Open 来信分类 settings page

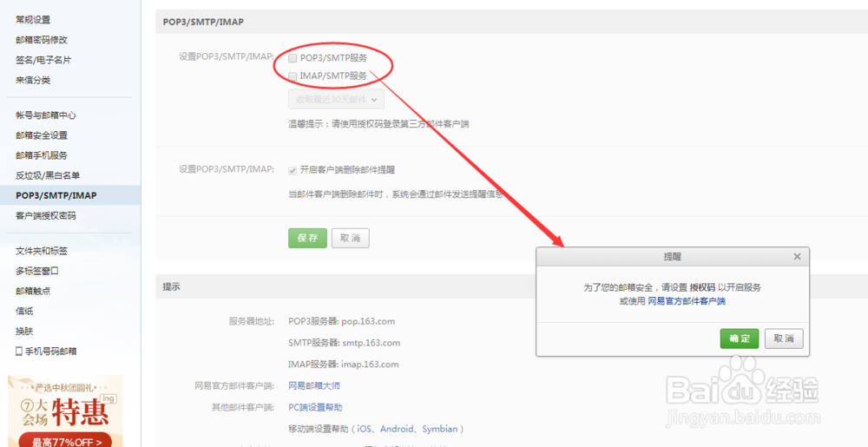tap(33, 80)
